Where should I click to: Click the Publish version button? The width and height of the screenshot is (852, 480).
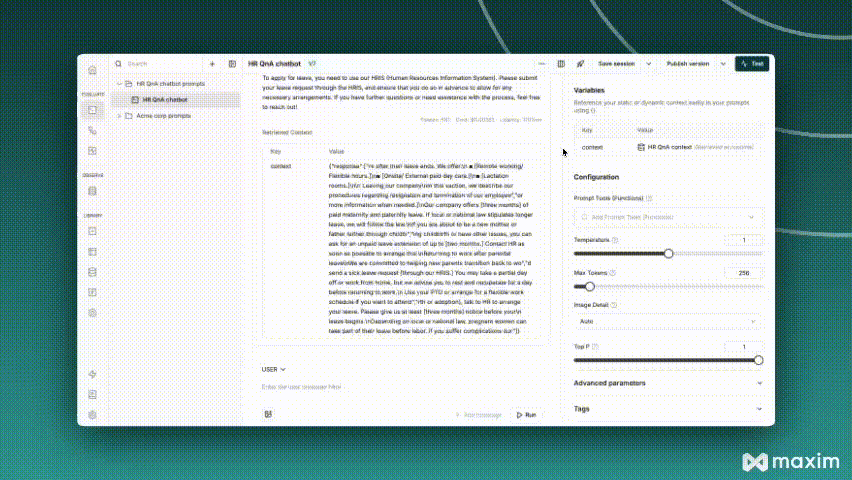coord(687,64)
